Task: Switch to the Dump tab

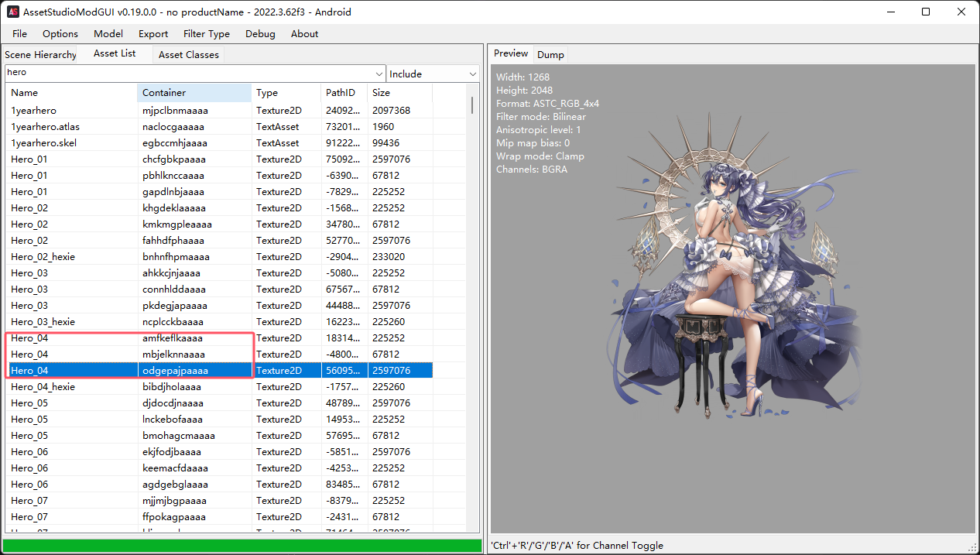Action: [550, 55]
